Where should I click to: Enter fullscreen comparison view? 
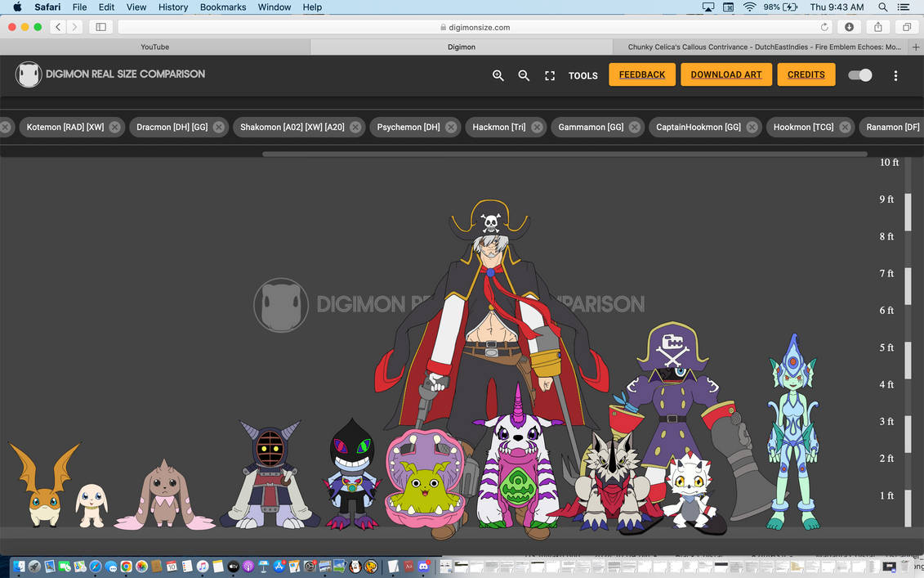pos(549,75)
